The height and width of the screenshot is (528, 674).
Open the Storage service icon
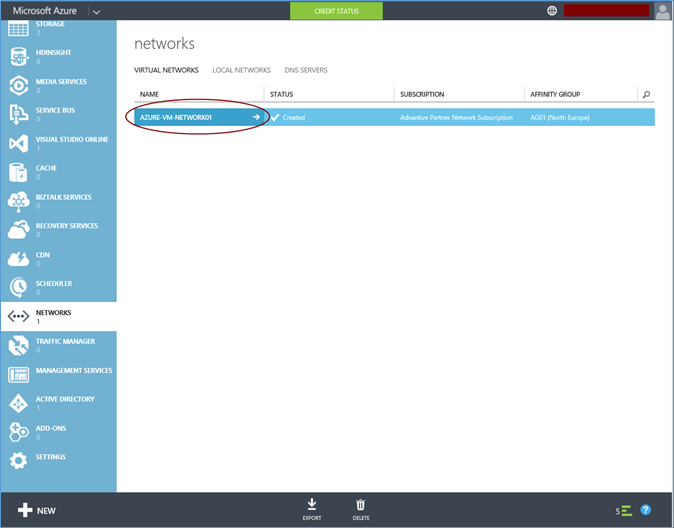[18, 29]
